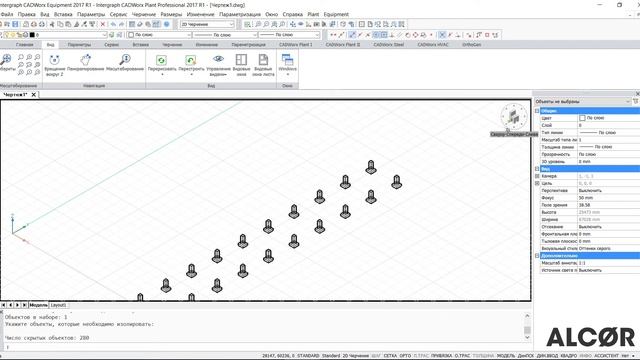
Task: Switch to the Главная ribbon tab
Action: [24, 44]
